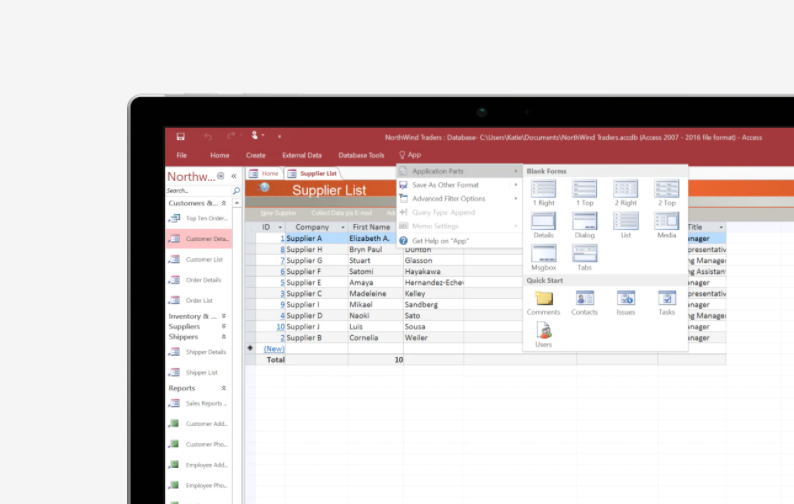Viewport: 794px width, 504px height.
Task: Switch to the Create ribbon tab
Action: 256,155
